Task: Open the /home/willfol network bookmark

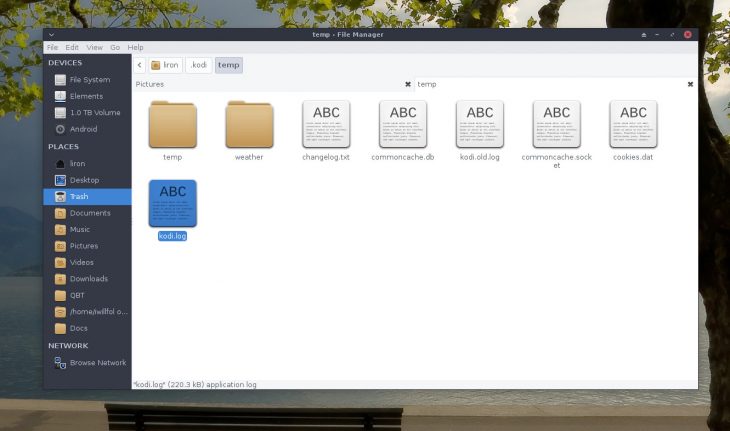Action: [88, 312]
